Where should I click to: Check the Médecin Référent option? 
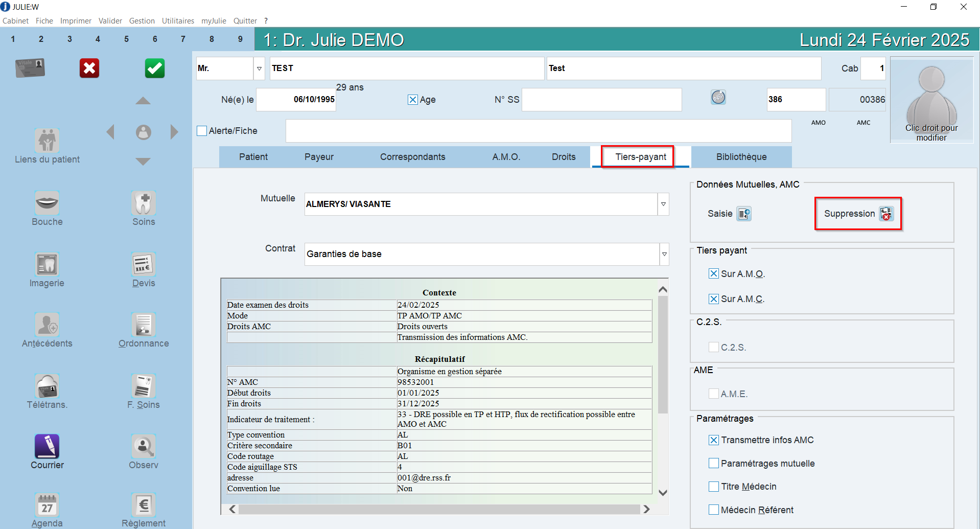click(714, 510)
